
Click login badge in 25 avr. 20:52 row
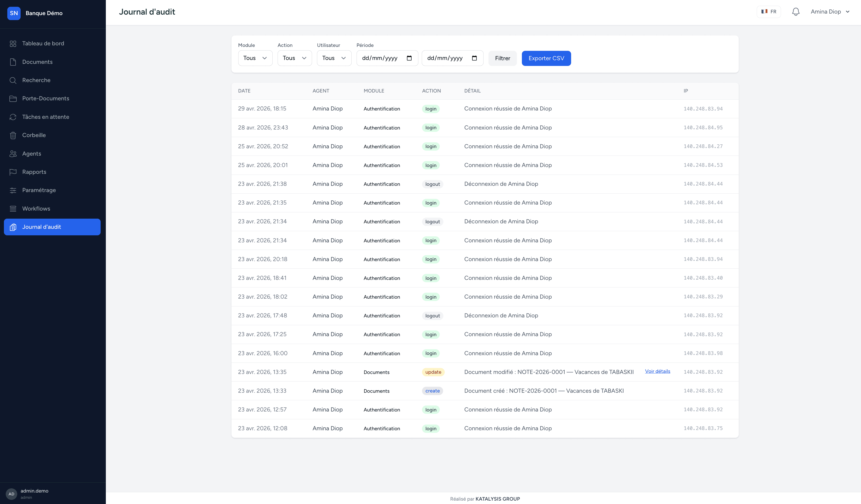pyautogui.click(x=431, y=146)
